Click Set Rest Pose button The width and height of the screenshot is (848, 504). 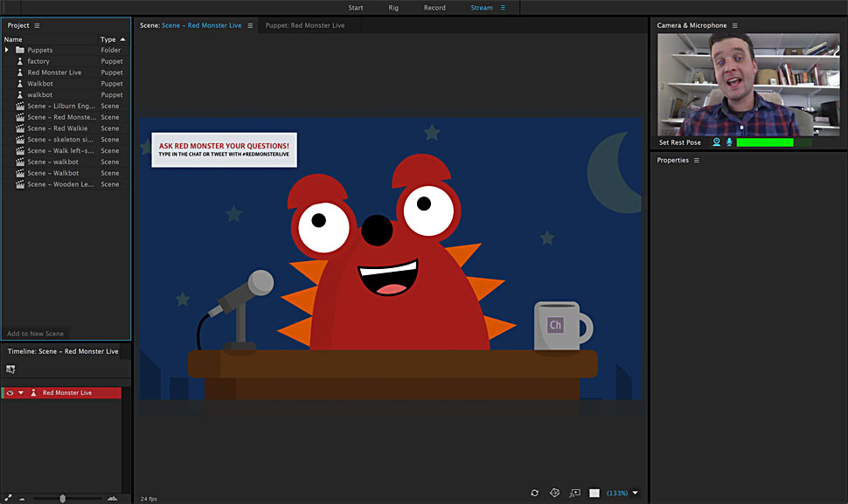680,142
